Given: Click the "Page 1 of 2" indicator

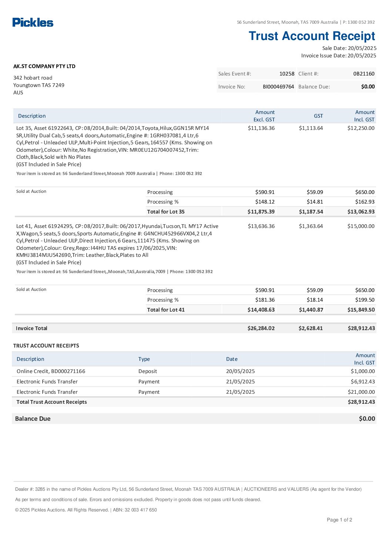Looking at the screenshot, I should pos(339,520).
